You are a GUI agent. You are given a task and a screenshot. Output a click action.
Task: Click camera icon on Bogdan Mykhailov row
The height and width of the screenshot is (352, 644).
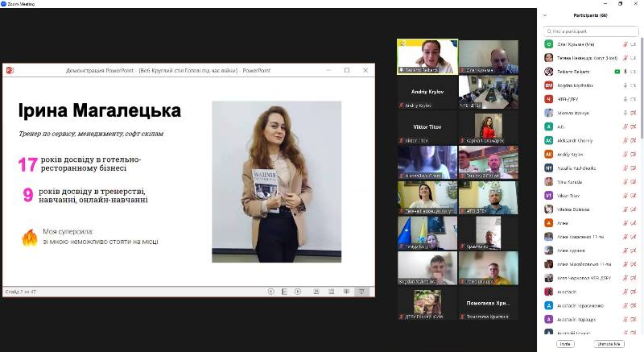[x=634, y=85]
